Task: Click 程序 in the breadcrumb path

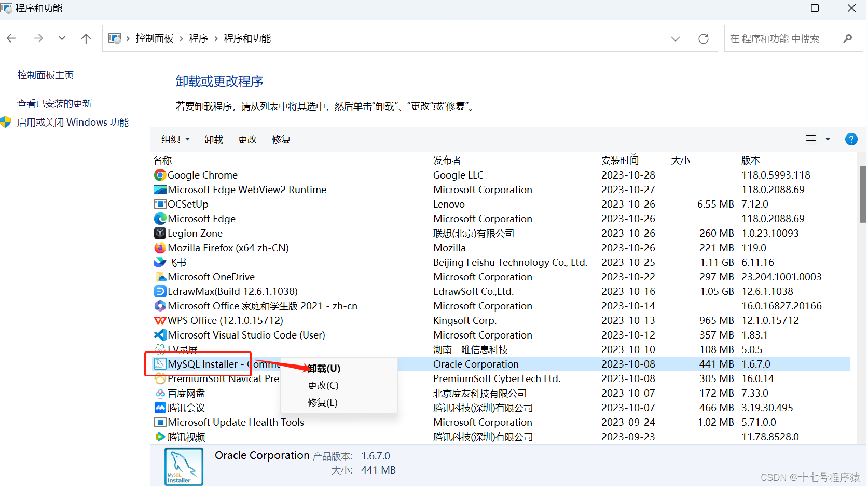Action: click(x=198, y=38)
